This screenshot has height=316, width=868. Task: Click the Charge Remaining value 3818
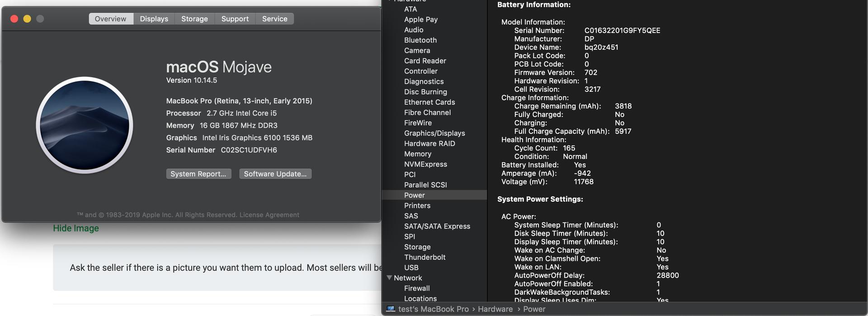click(623, 106)
